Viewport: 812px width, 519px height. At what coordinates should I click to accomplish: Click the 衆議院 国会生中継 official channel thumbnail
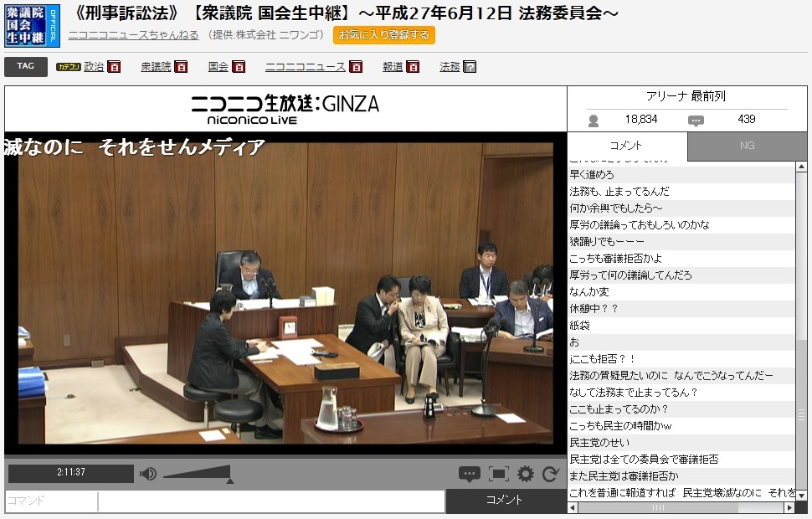tap(32, 25)
